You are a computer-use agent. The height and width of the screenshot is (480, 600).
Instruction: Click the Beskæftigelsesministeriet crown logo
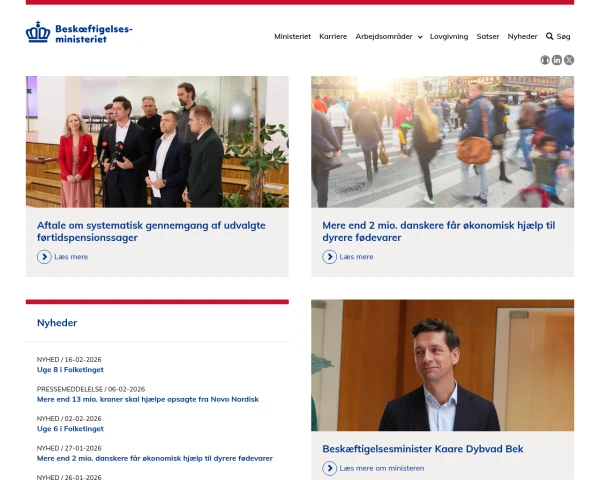point(38,32)
